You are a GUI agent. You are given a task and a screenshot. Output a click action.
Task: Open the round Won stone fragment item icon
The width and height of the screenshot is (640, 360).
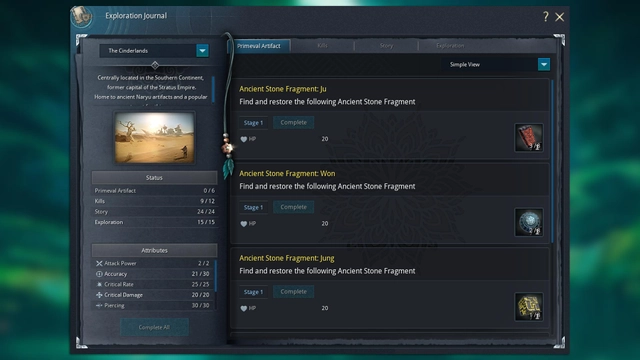click(529, 222)
